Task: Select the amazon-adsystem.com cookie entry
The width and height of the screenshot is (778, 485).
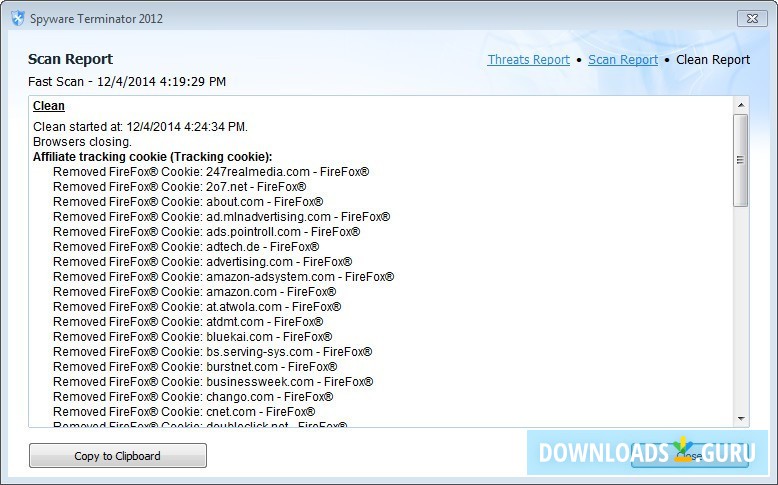Action: click(223, 277)
